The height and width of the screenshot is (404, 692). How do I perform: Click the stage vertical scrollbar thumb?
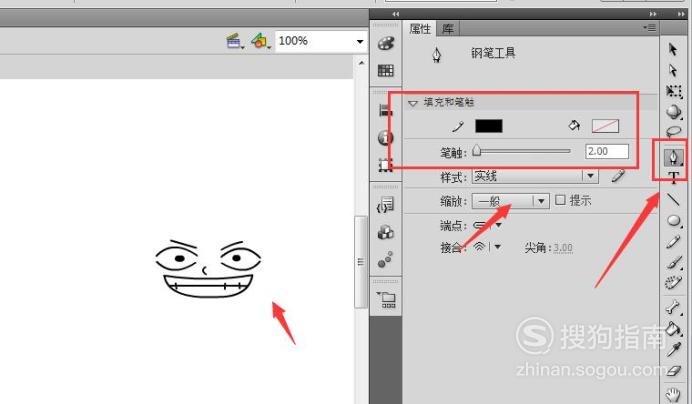pos(361,262)
